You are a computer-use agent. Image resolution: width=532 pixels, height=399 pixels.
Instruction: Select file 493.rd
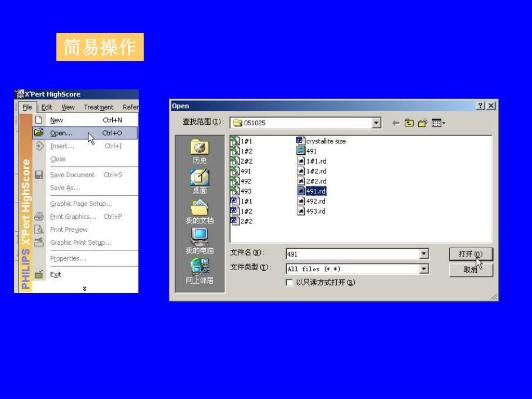pos(312,211)
